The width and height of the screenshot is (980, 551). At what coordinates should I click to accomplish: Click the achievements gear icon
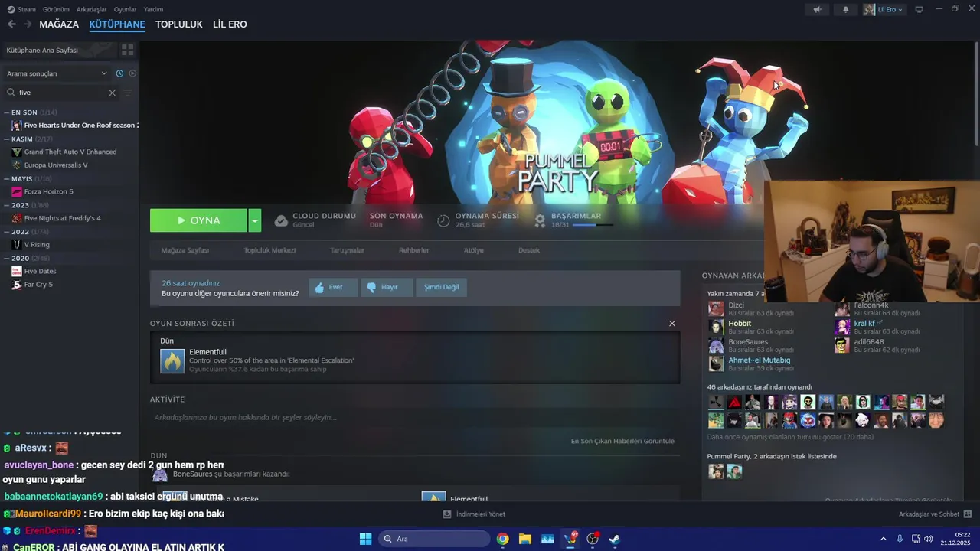pos(540,220)
